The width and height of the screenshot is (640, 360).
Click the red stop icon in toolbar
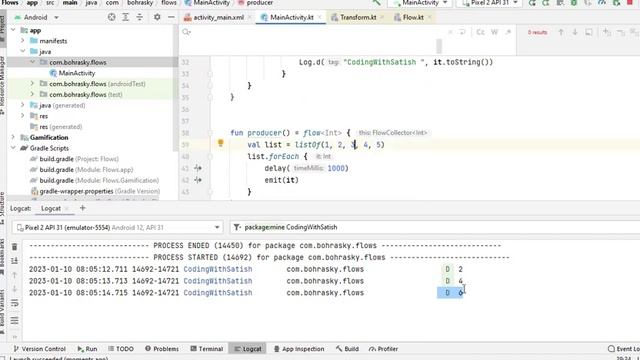tap(630, 3)
